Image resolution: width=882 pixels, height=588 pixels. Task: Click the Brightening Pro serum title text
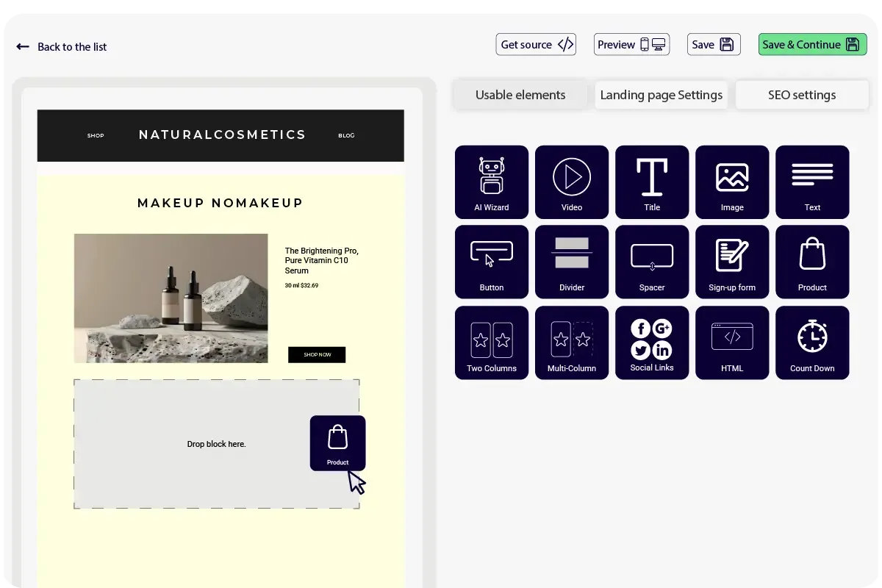pos(322,261)
